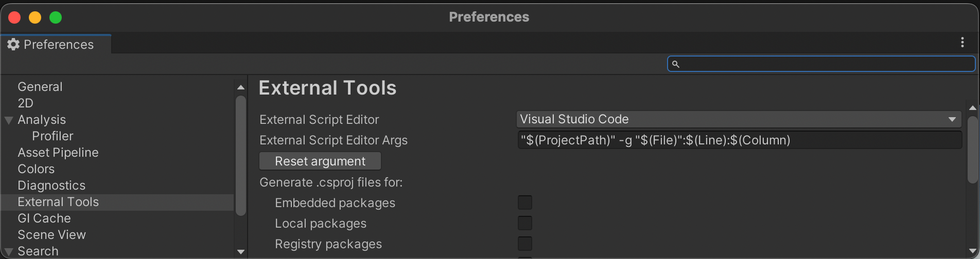Click the settings panel scroll-down arrow
The image size is (980, 259).
click(x=972, y=247)
